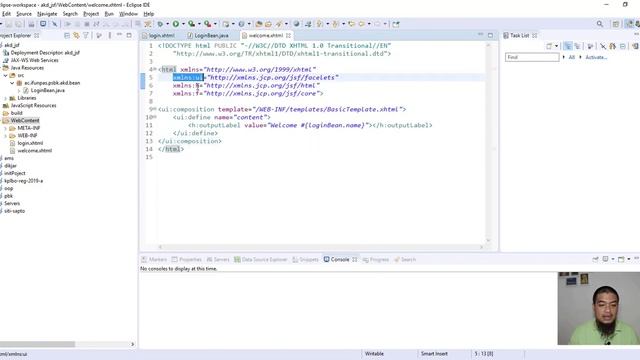Collapse the ac.ifunpas.pbbk.akd.bean package

12,83
